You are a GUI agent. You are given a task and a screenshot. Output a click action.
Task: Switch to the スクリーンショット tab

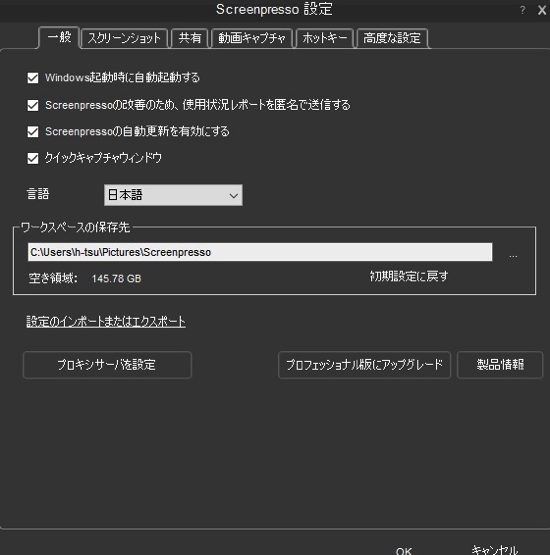pos(124,38)
